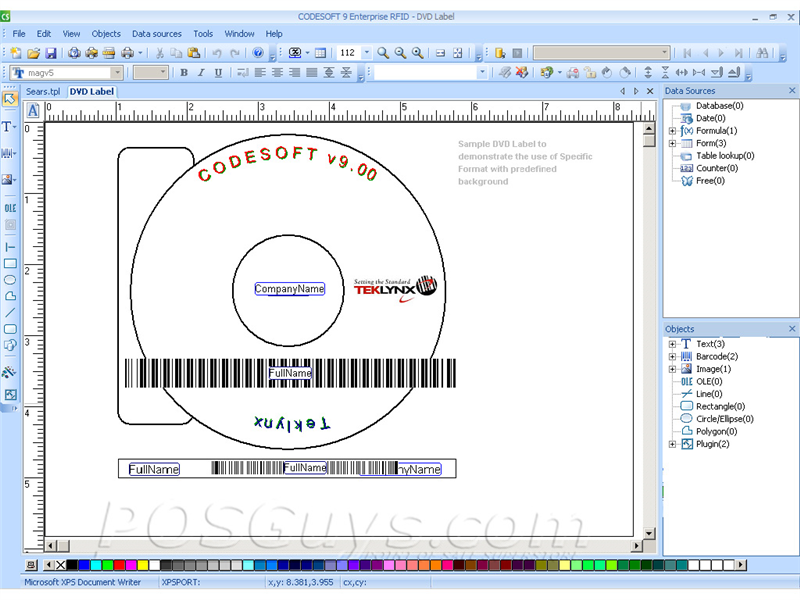This screenshot has width=800, height=600.
Task: Click the canvas vertical scrollbar down arrow
Action: click(648, 534)
